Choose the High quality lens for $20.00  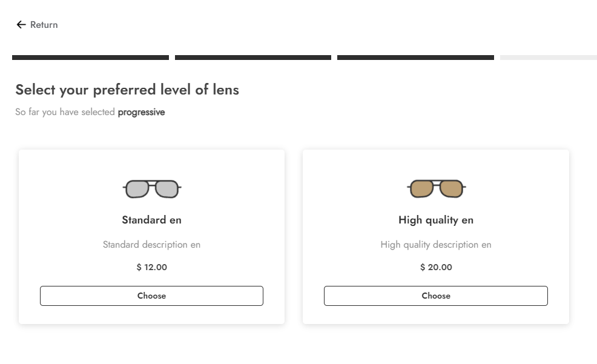point(436,296)
